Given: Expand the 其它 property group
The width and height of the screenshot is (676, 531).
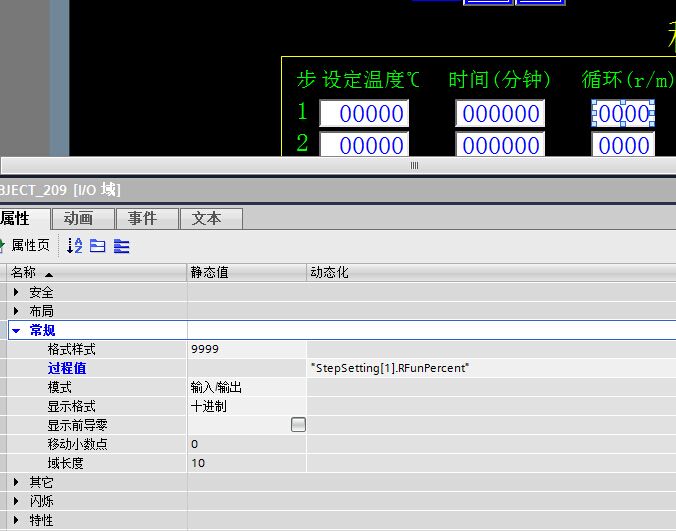Looking at the screenshot, I should coord(16,482).
